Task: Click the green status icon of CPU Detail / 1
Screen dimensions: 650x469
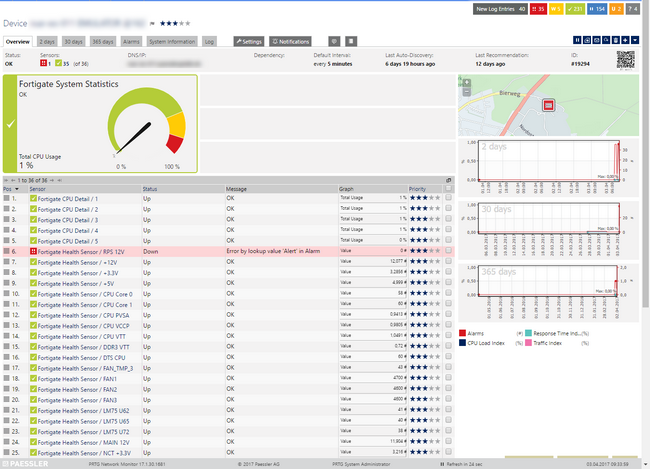Action: coord(33,199)
